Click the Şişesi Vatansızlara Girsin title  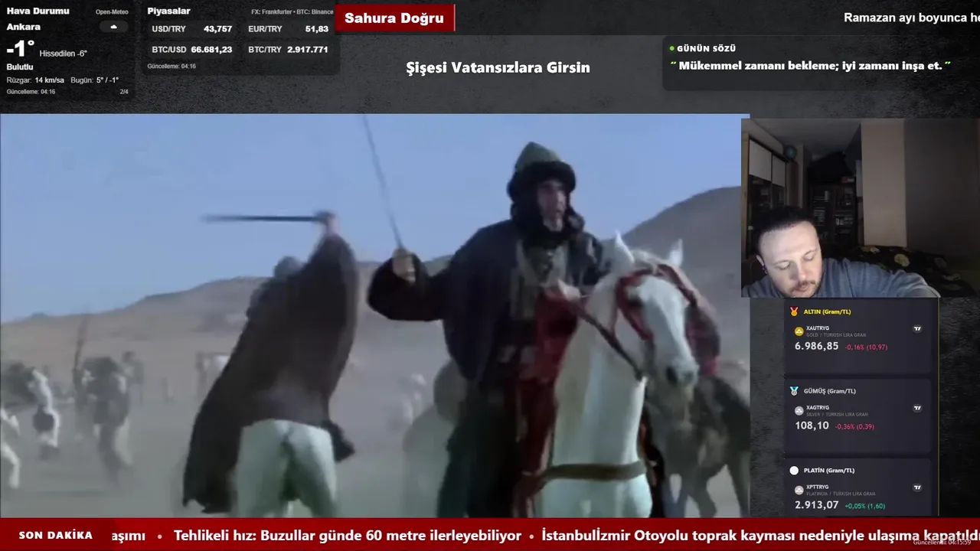coord(498,67)
